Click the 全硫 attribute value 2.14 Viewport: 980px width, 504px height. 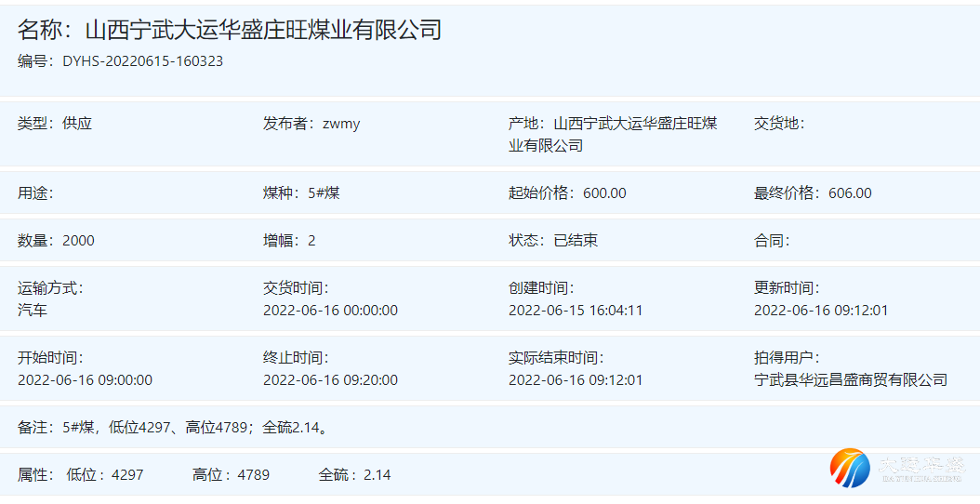pyautogui.click(x=377, y=474)
